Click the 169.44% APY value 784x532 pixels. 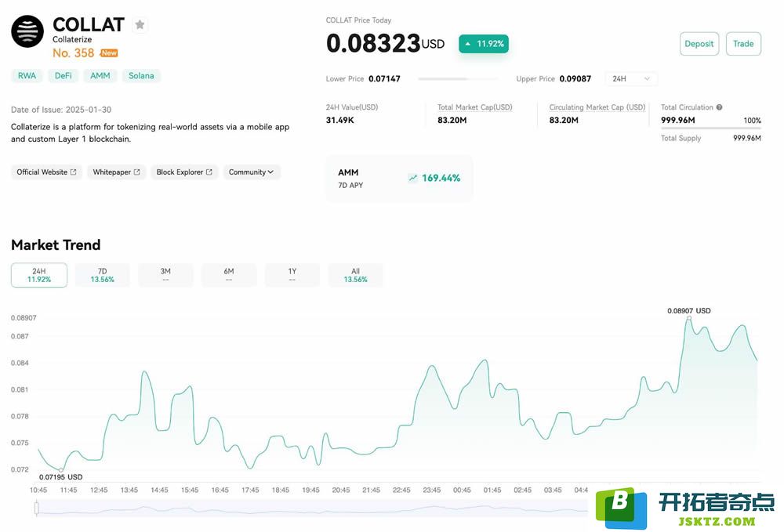click(441, 178)
